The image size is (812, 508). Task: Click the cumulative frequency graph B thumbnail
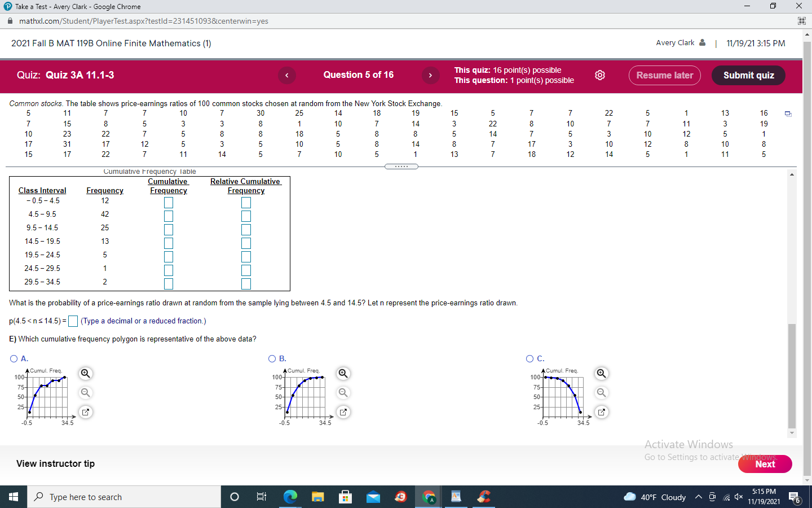coord(303,396)
